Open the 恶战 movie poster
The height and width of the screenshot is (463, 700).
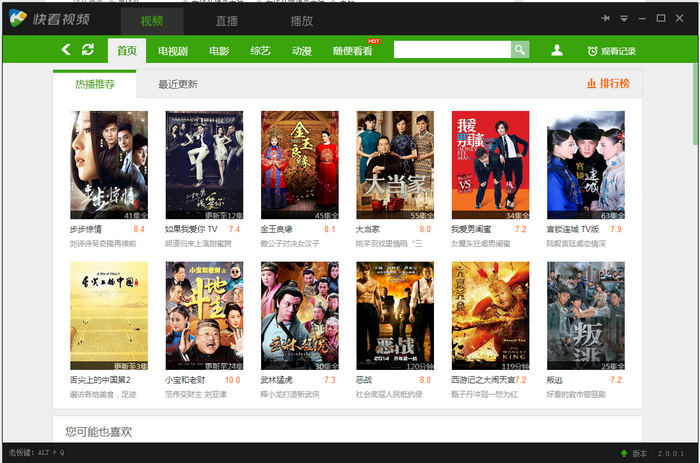[395, 316]
